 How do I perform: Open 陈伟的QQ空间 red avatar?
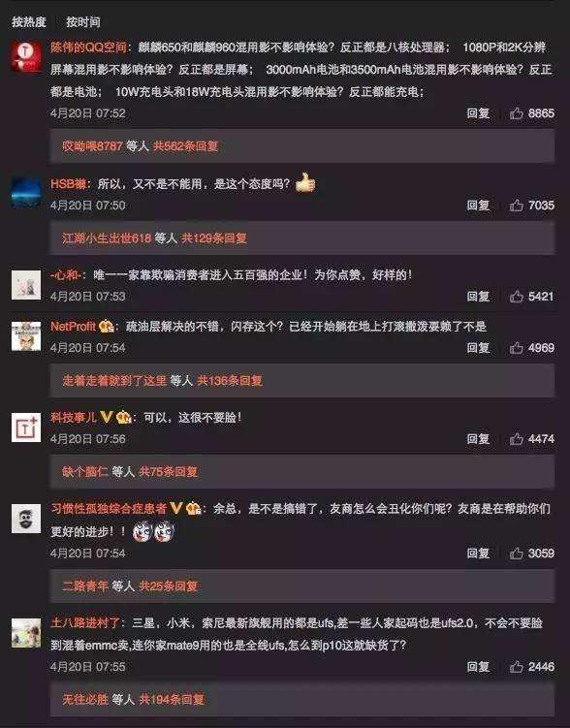(x=26, y=56)
